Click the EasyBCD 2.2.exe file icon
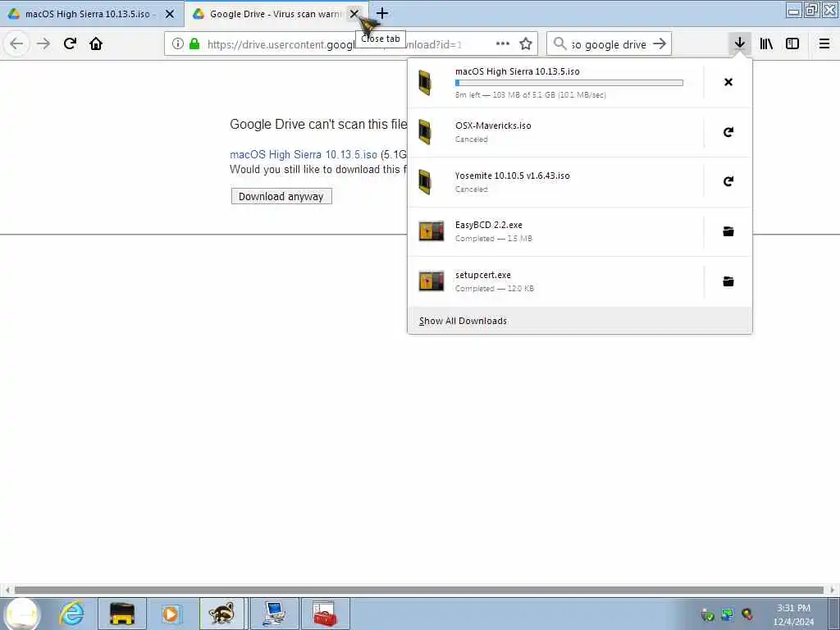Viewport: 840px width, 630px height. pos(431,231)
